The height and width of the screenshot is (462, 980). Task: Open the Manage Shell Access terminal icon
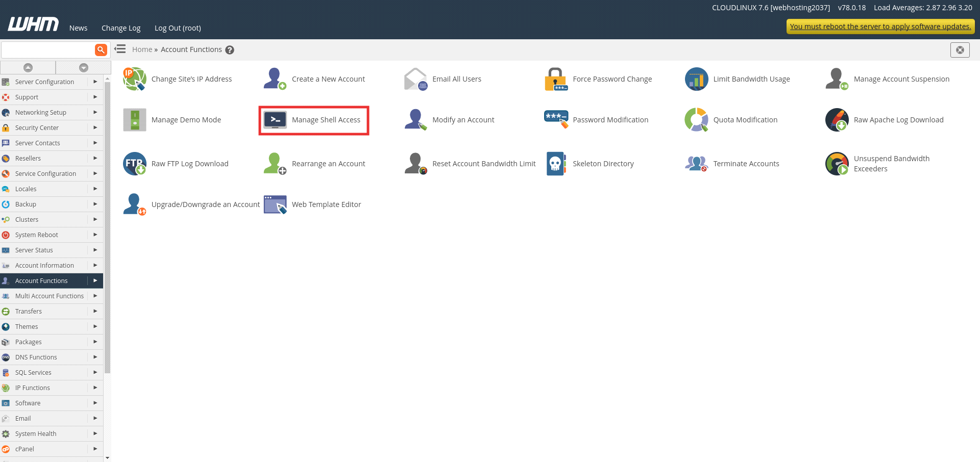(x=275, y=120)
